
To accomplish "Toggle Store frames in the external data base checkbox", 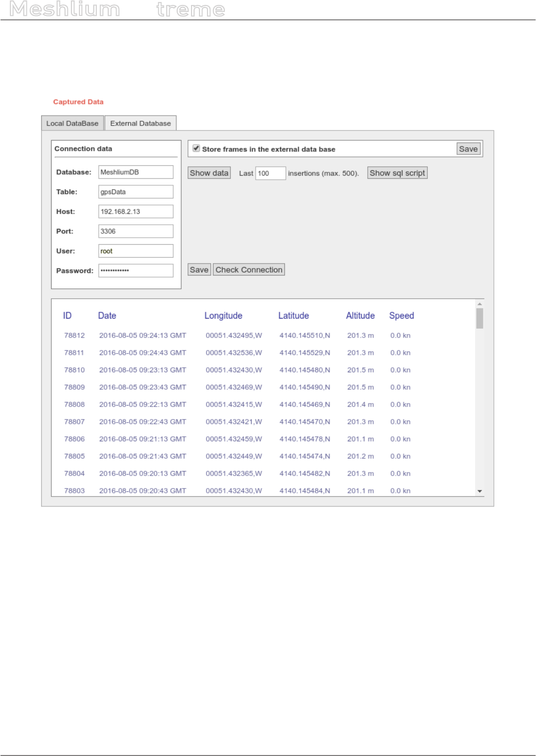I will tap(197, 148).
